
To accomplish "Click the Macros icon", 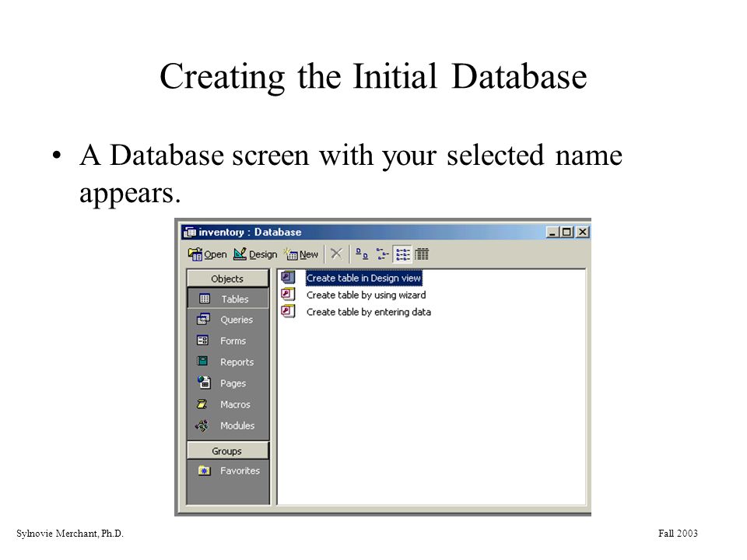I will (x=202, y=404).
